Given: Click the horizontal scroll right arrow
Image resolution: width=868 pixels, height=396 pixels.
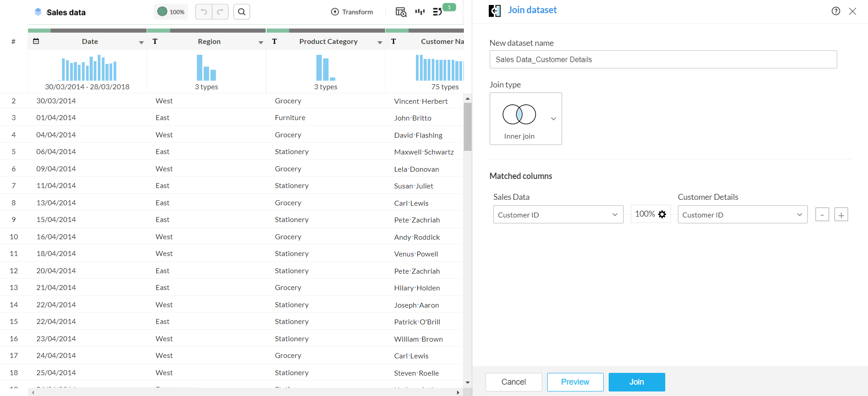Looking at the screenshot, I should point(458,392).
